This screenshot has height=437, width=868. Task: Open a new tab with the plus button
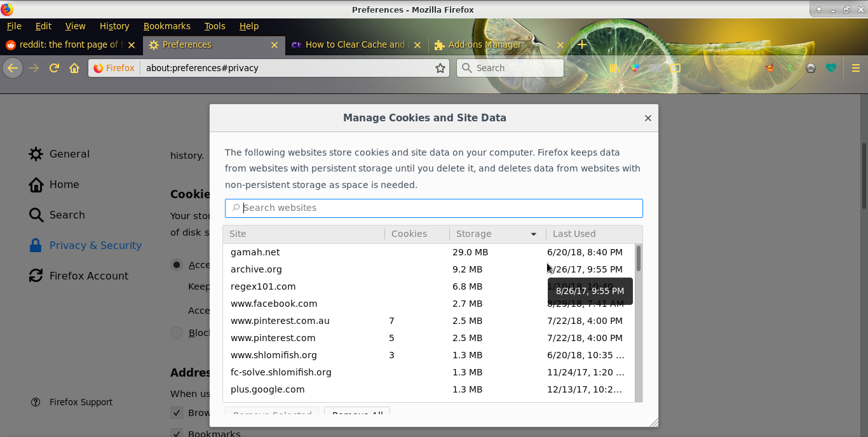coord(582,44)
